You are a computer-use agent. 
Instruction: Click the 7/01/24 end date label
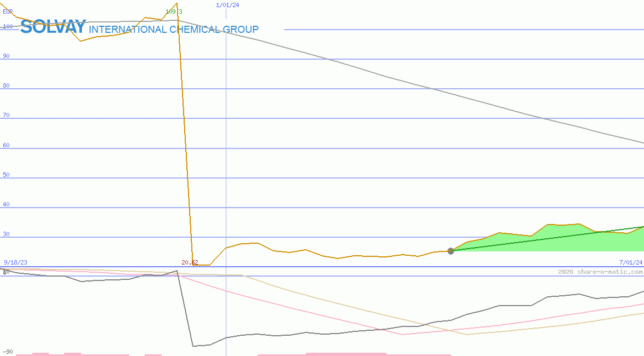click(631, 262)
